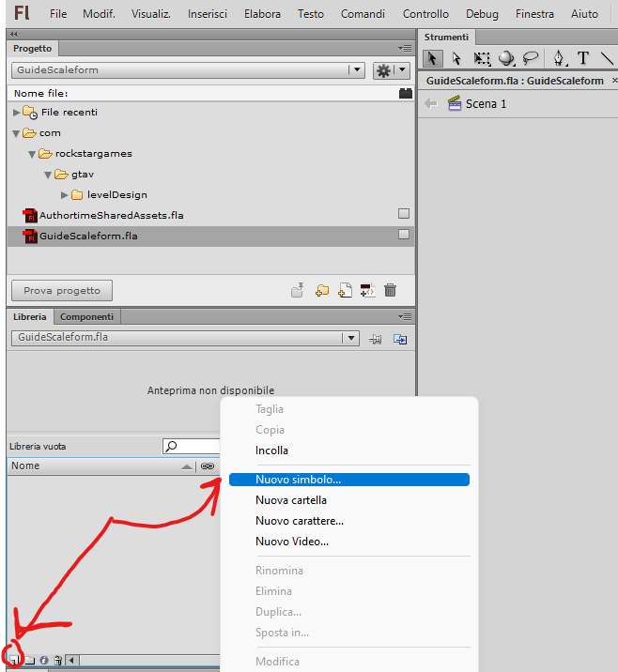The height and width of the screenshot is (672, 618).
Task: Create a new file in the project
Action: tap(345, 290)
